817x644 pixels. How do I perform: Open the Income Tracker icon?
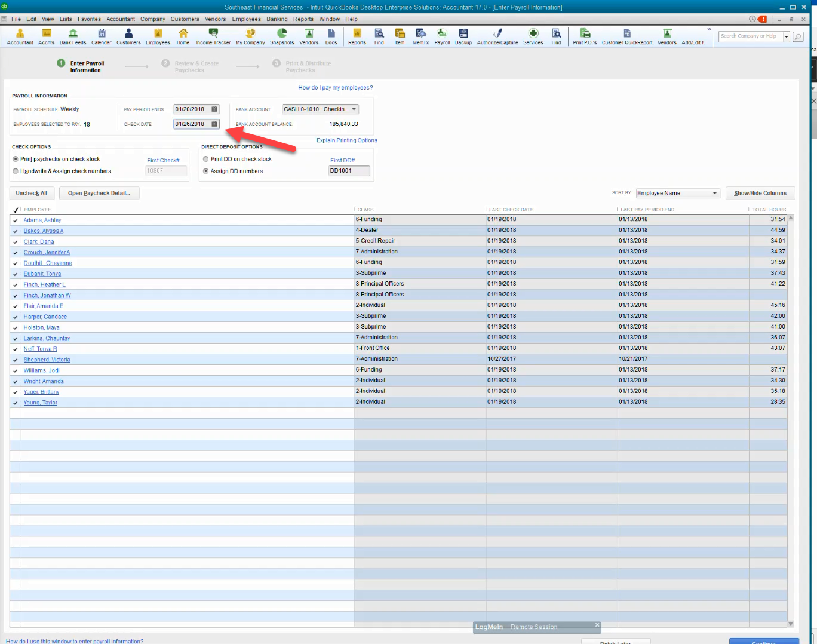[x=213, y=36]
